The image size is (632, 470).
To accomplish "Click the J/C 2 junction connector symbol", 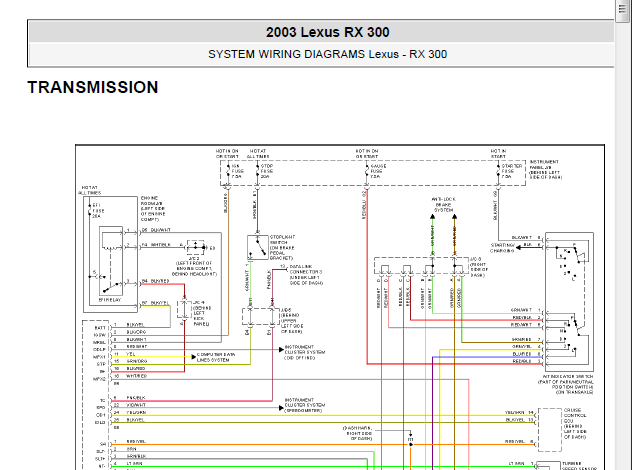I will [196, 247].
